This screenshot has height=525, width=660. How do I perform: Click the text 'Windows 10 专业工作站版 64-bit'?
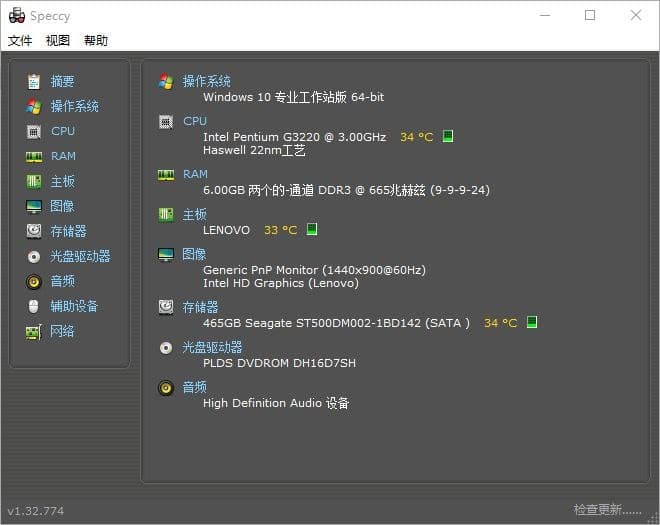point(293,97)
